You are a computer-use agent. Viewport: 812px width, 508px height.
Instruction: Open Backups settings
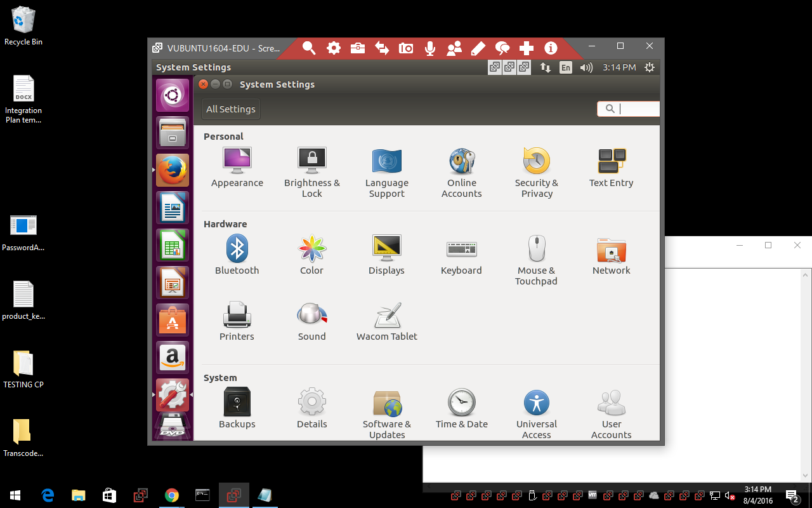[237, 408]
